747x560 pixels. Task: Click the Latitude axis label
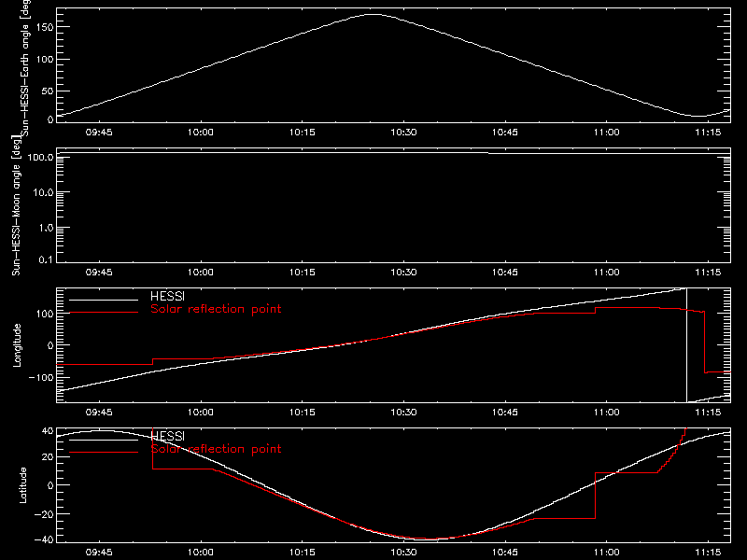point(22,485)
